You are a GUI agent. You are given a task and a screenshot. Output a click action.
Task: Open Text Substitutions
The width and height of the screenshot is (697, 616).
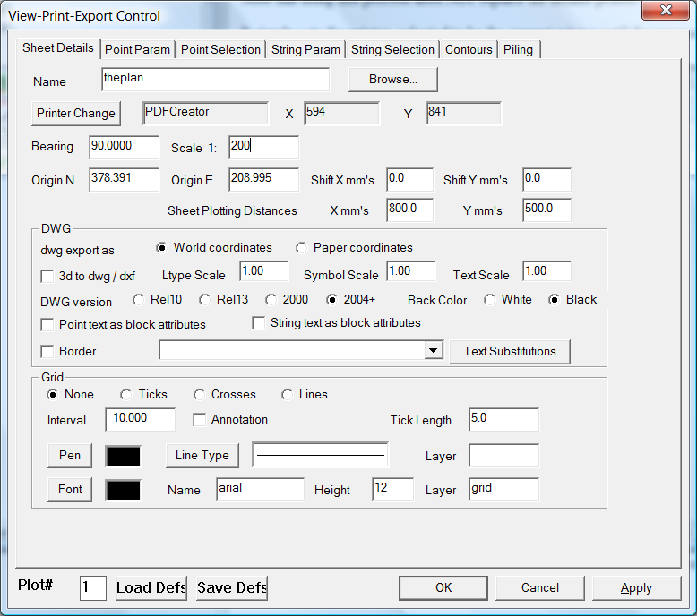coord(510,351)
